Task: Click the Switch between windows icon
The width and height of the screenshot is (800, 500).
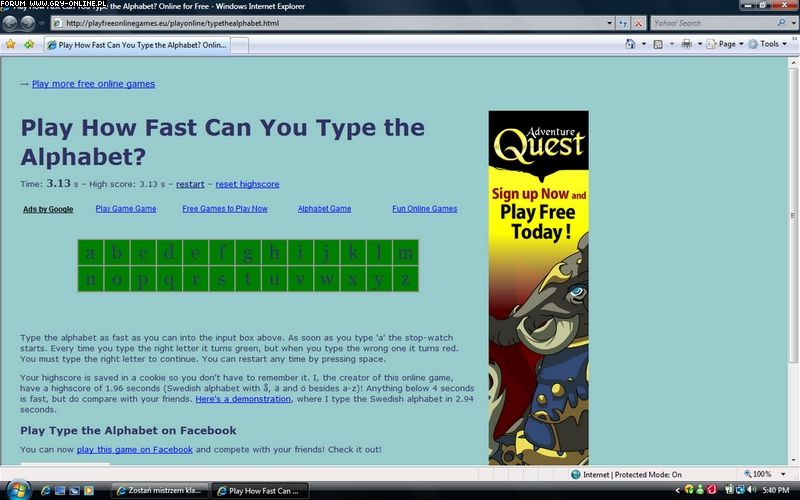Action: (x=74, y=491)
